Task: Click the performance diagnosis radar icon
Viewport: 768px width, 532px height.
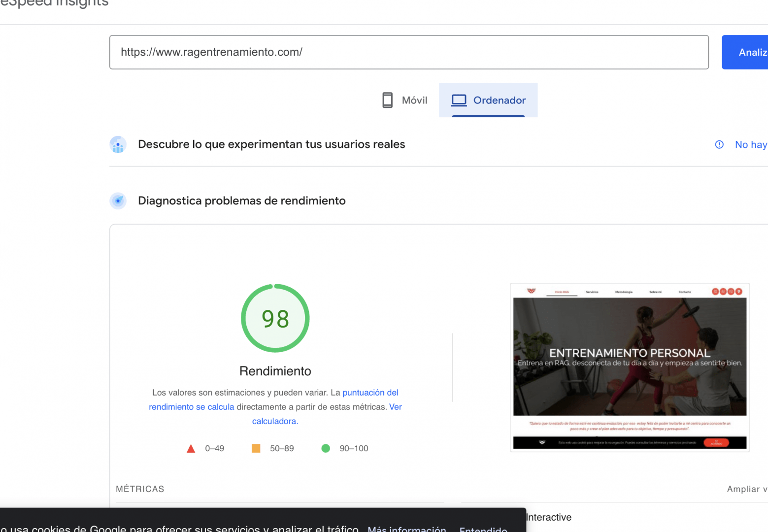Action: (x=118, y=201)
